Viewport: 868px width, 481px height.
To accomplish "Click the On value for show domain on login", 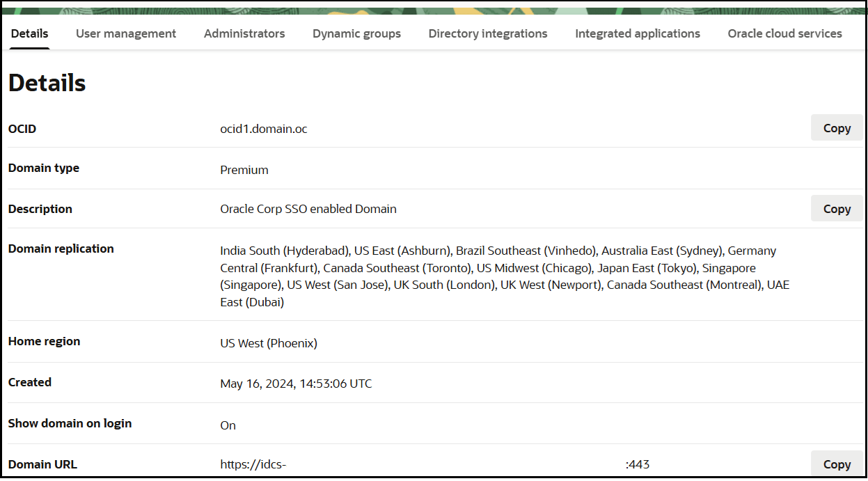I will point(228,425).
